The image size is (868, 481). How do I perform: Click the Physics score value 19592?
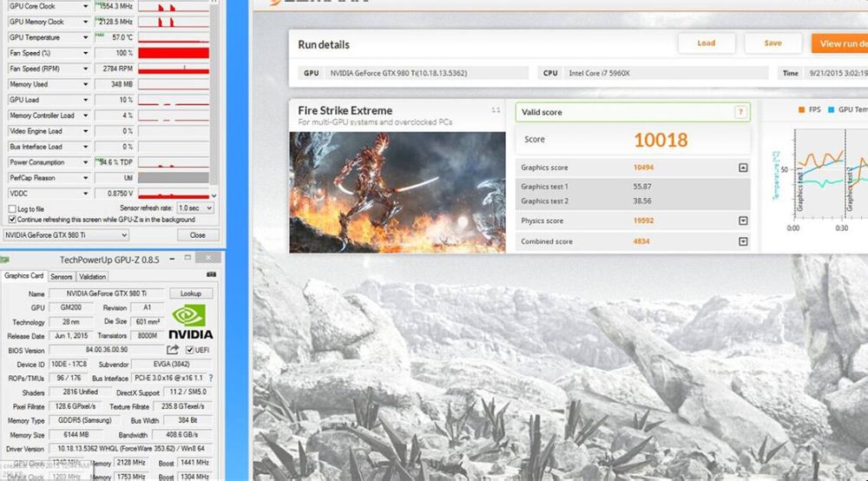point(643,221)
